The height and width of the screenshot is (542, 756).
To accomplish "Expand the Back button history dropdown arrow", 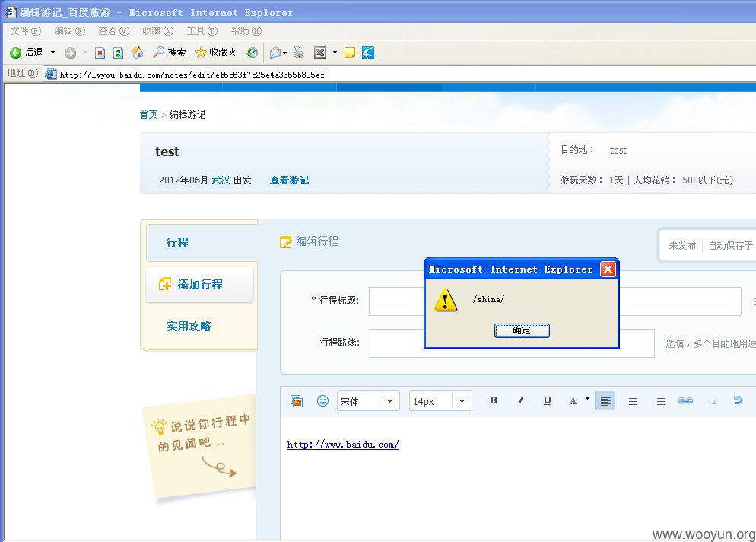I will (53, 52).
